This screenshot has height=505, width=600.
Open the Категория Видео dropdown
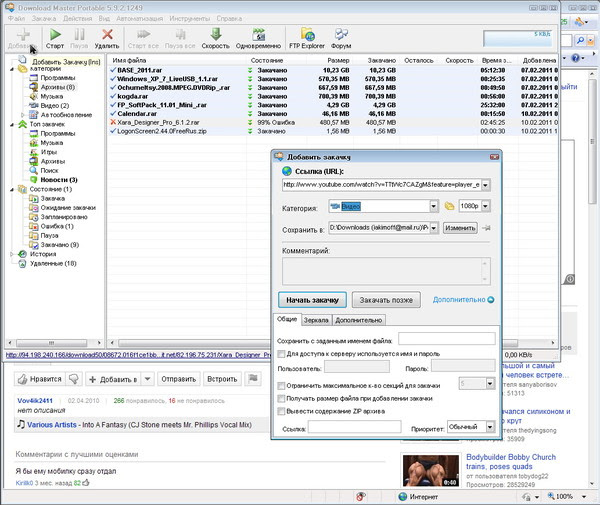pyautogui.click(x=434, y=207)
